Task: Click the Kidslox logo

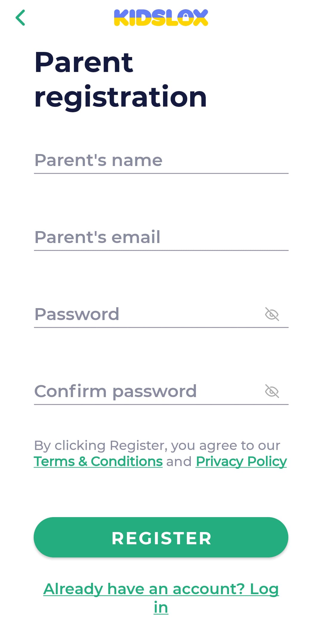Action: coord(161,17)
